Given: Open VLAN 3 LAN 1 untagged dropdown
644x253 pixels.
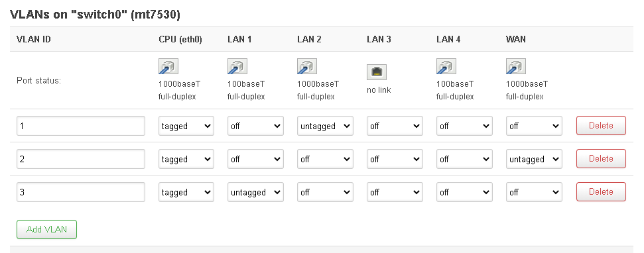Looking at the screenshot, I should [255, 192].
